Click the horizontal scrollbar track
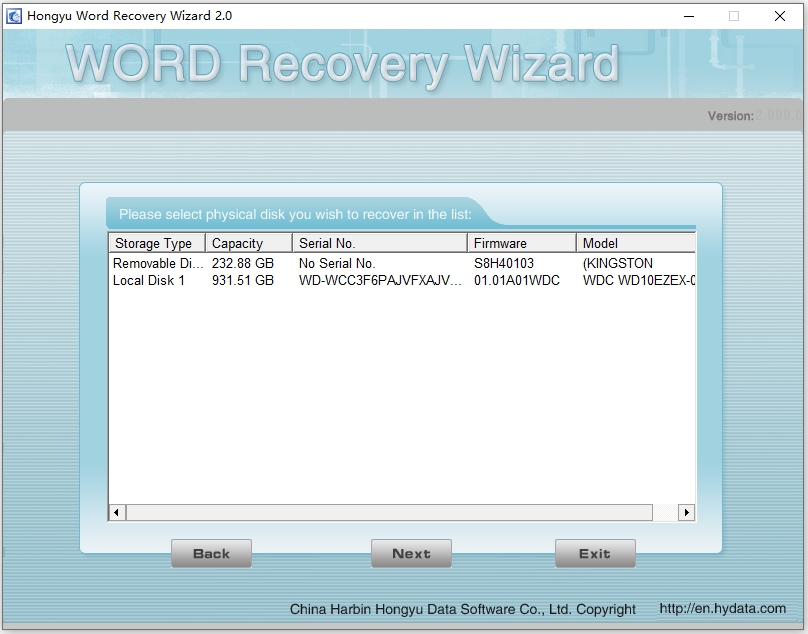 click(x=400, y=511)
